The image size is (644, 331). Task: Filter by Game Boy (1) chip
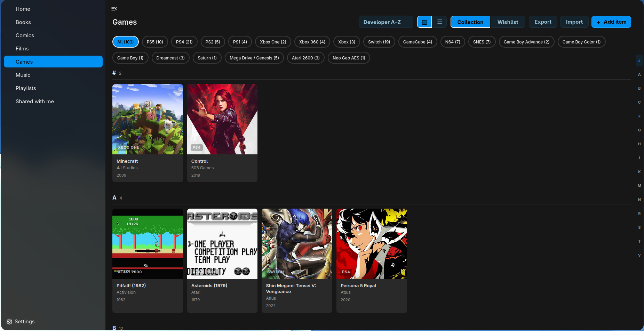(x=130, y=58)
